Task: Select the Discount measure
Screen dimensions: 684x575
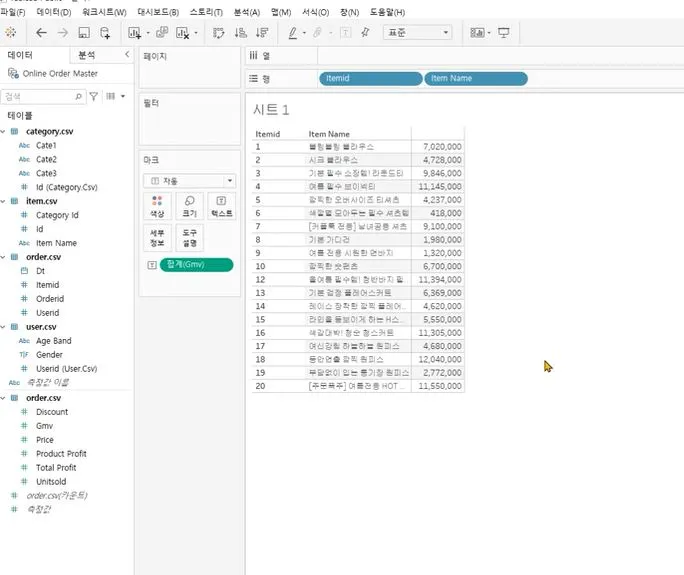Action: point(52,412)
